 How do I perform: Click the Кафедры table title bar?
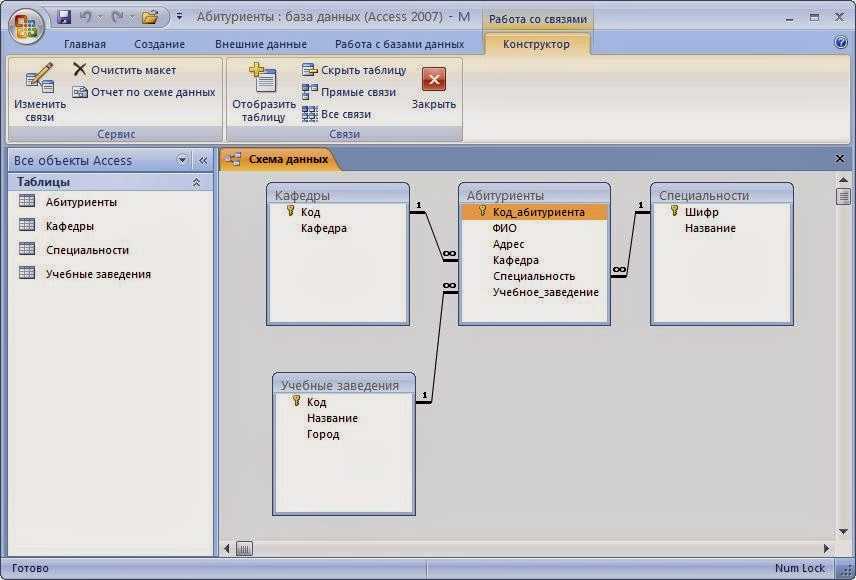tap(338, 195)
